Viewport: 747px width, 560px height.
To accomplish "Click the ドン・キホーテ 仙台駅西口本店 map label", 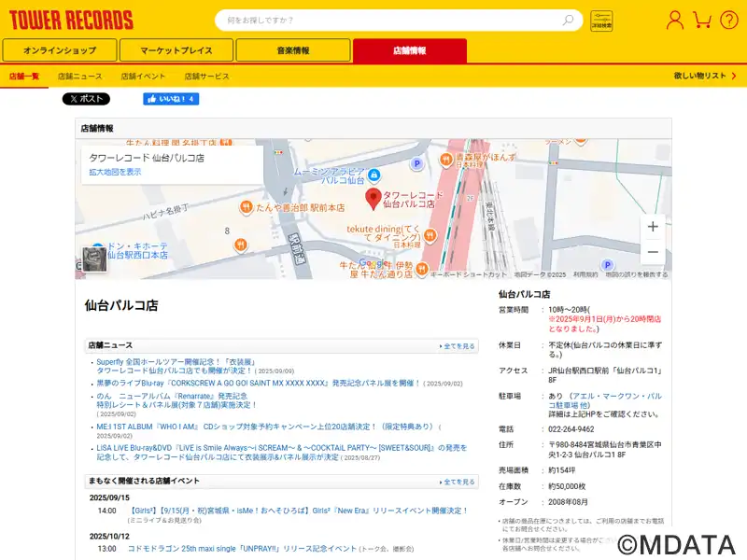I will point(137,250).
